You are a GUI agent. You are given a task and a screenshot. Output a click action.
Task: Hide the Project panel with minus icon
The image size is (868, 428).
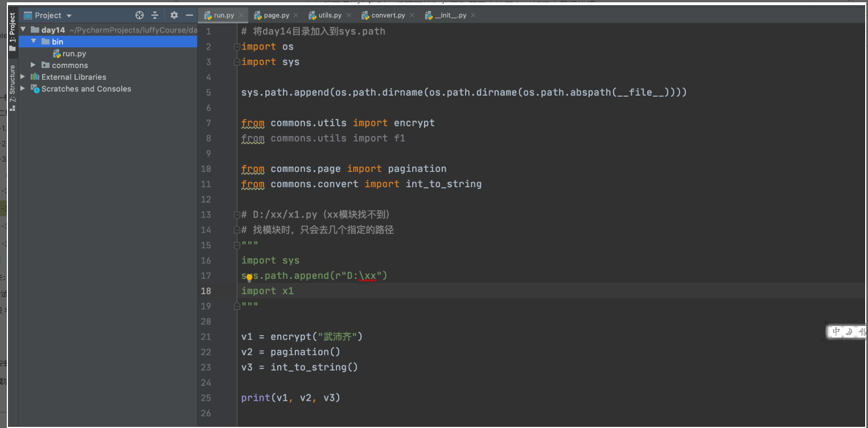point(190,15)
